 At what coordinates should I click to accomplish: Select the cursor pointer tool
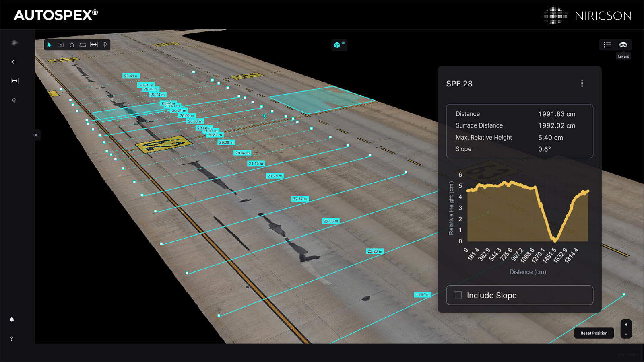pos(50,45)
